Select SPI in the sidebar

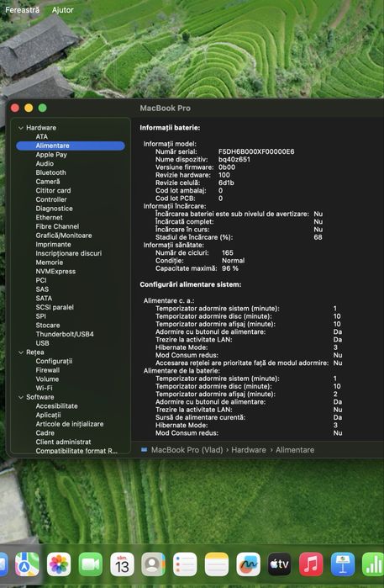click(41, 316)
